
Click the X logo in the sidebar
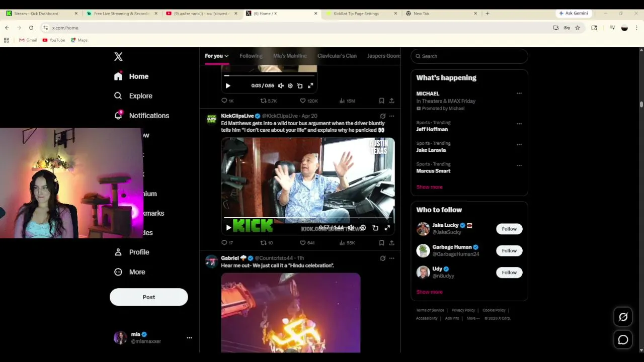point(118,56)
